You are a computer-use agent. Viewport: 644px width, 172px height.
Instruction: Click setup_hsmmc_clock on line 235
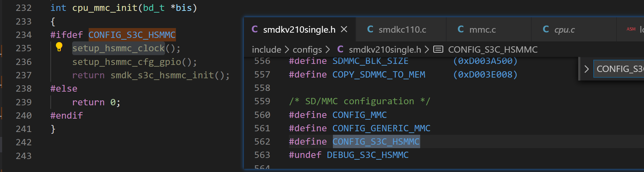119,48
